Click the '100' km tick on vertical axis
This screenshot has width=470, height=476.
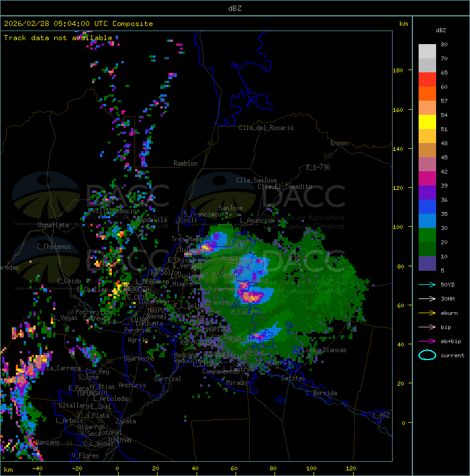click(398, 227)
